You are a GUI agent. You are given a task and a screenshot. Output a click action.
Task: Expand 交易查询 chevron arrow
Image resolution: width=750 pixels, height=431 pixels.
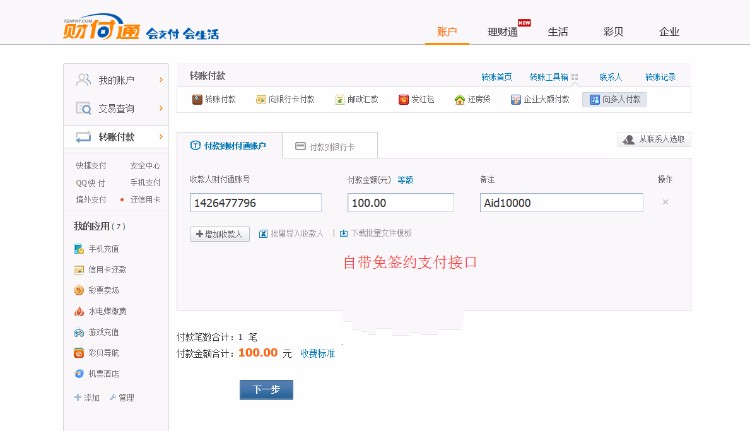(x=161, y=108)
